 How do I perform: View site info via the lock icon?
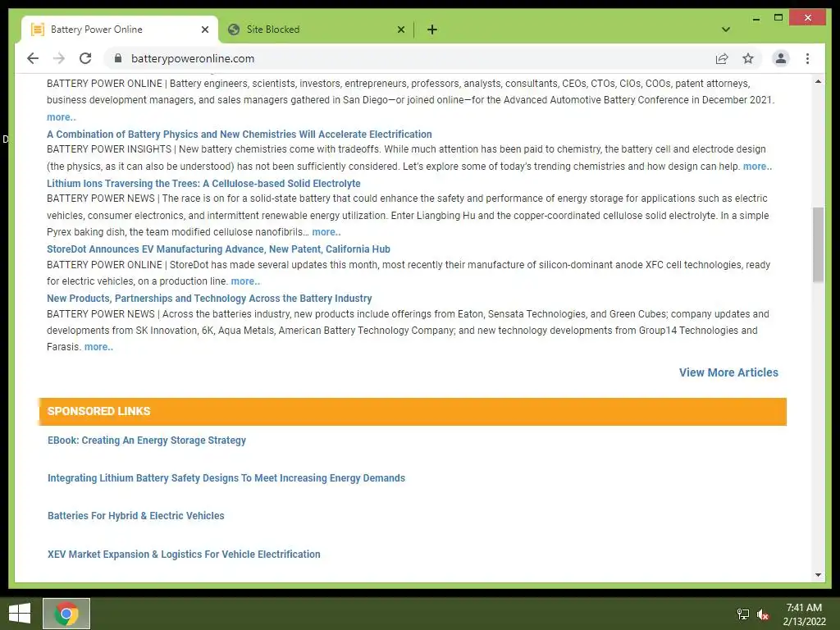[x=118, y=58]
